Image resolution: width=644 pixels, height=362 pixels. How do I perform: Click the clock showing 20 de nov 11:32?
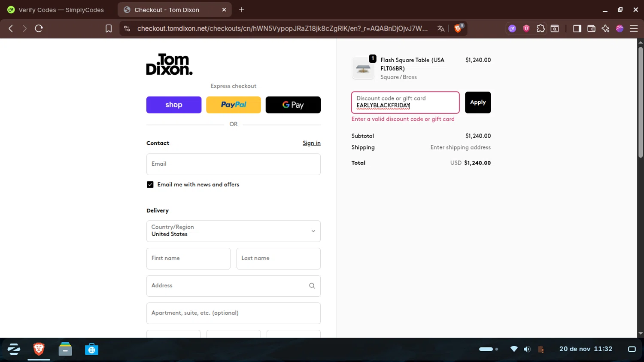(x=586, y=349)
